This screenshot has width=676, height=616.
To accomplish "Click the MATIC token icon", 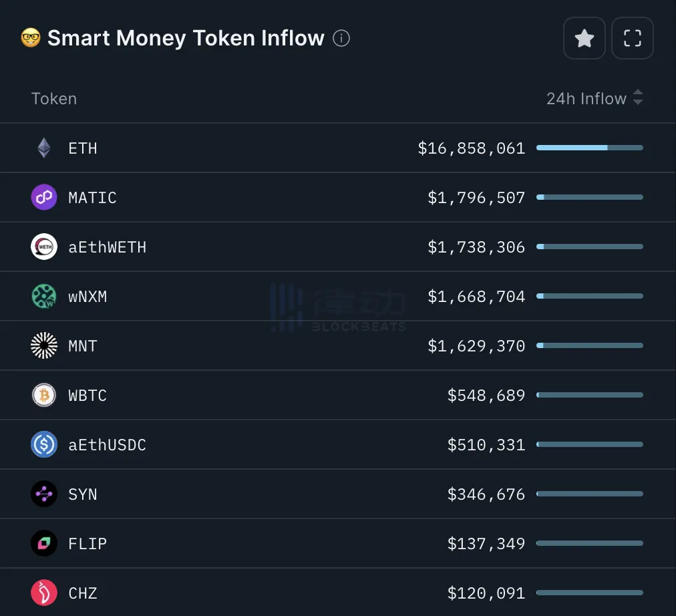I will point(44,197).
